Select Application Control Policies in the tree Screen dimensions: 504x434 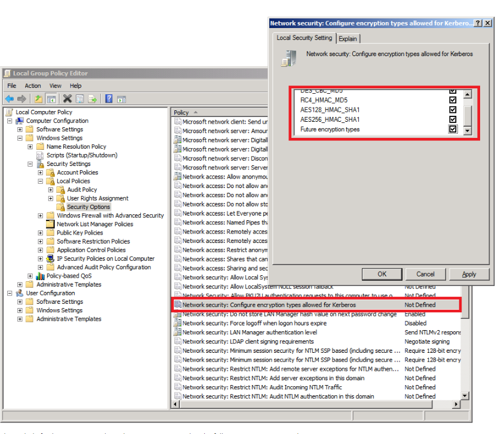pyautogui.click(x=91, y=250)
